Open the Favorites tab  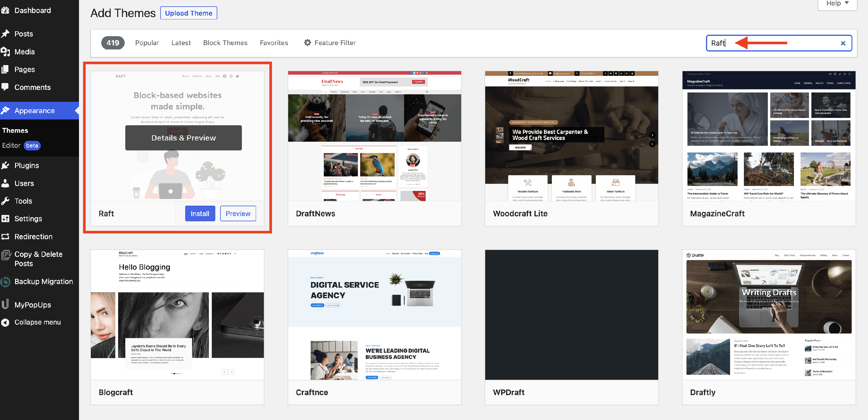274,43
